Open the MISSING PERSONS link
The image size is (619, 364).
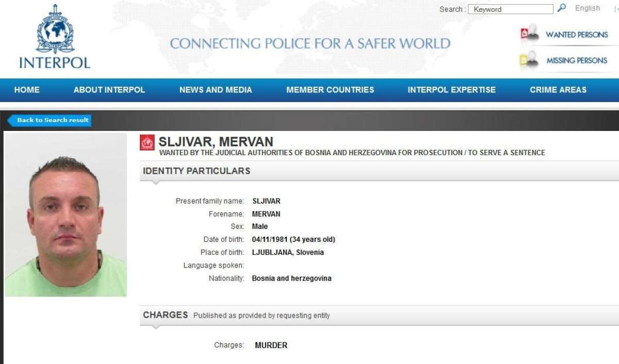(577, 60)
